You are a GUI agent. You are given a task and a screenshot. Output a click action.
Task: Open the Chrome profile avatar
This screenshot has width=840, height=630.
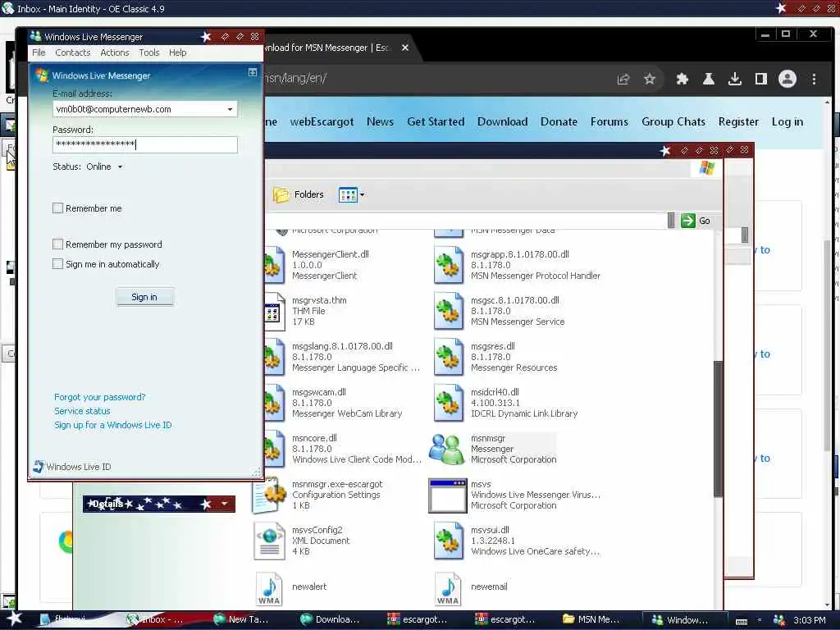[787, 80]
